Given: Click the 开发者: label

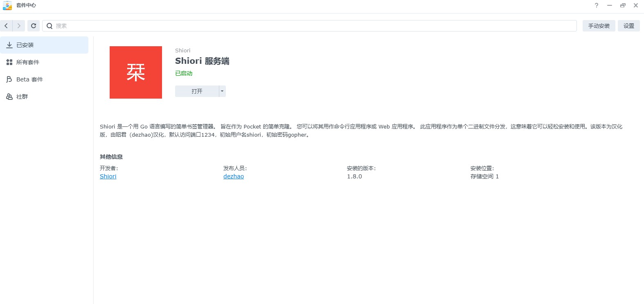Looking at the screenshot, I should coord(109,168).
